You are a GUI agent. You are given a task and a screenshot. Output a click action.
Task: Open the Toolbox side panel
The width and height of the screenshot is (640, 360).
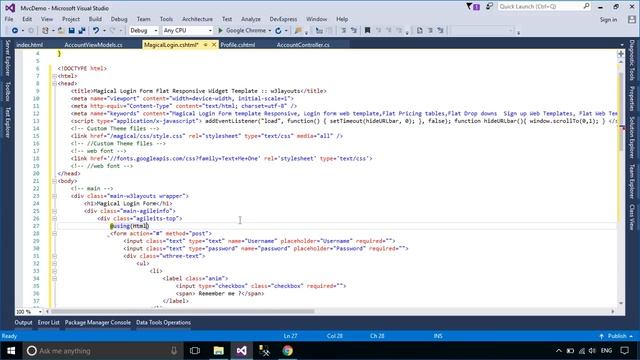pos(7,91)
